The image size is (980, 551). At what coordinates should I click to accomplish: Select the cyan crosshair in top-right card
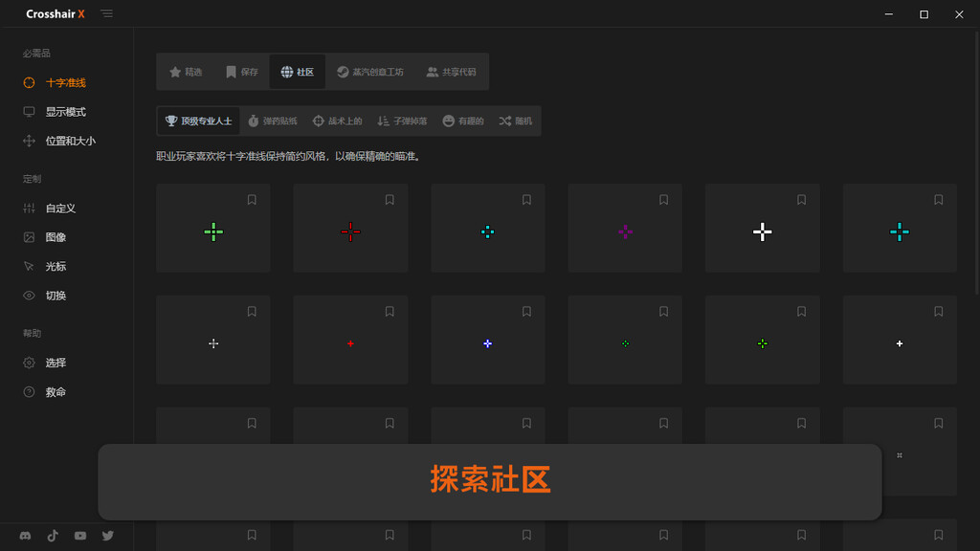click(x=899, y=231)
